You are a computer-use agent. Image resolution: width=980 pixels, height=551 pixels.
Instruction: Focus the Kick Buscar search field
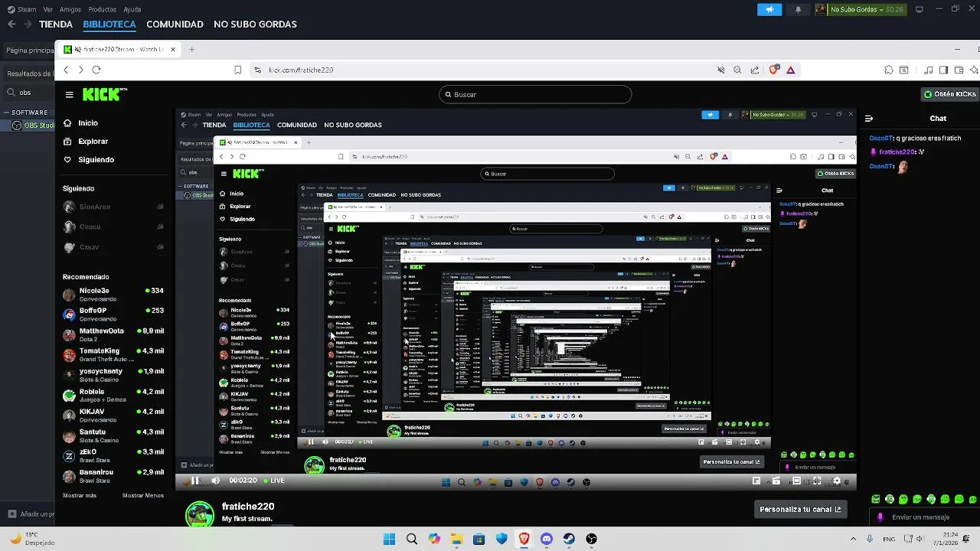[x=535, y=94]
